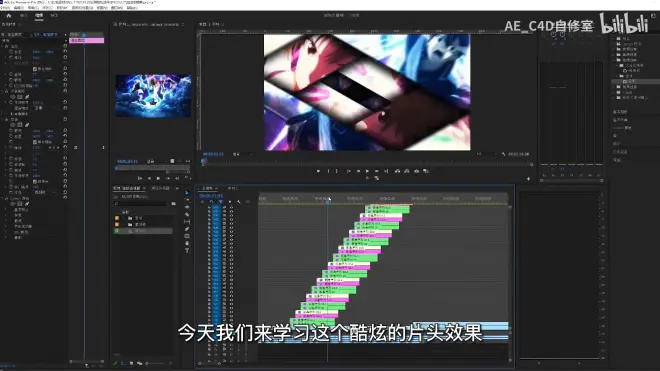Toggle Linked Selection in the timeline header
660x371 pixels.
coord(220,202)
